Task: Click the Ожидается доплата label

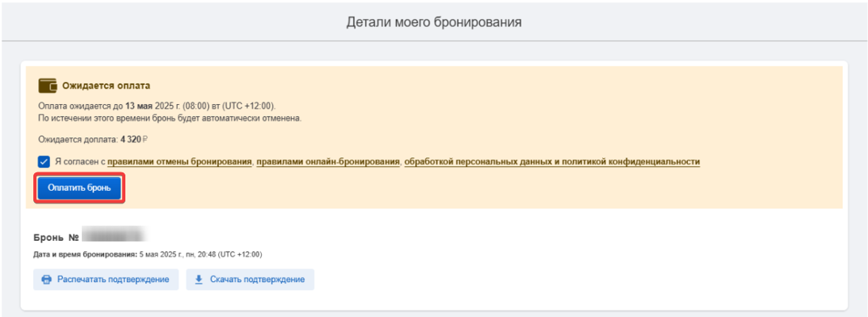Action: point(78,140)
